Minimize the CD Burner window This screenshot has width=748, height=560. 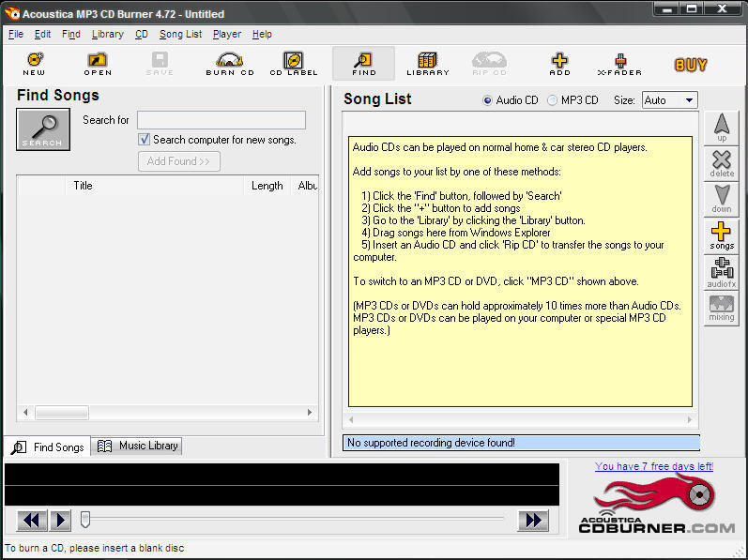coord(668,9)
